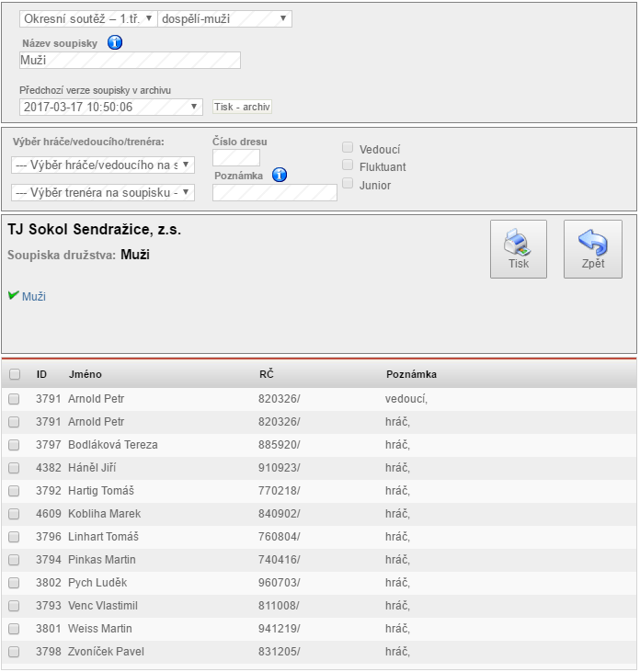The image size is (640, 672).
Task: Open the Muži team link
Action: tap(34, 297)
